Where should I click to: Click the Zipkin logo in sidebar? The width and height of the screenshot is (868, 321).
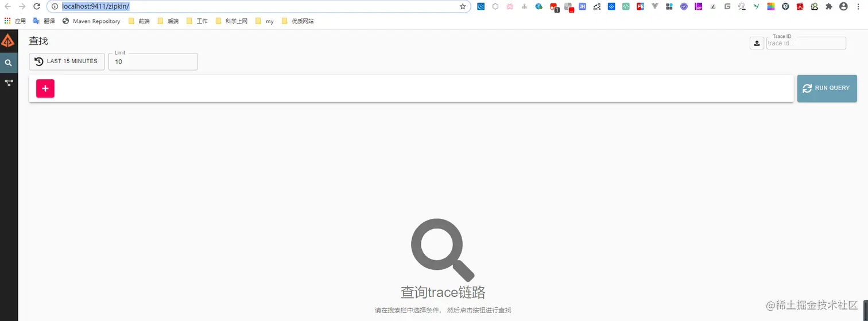[7, 41]
